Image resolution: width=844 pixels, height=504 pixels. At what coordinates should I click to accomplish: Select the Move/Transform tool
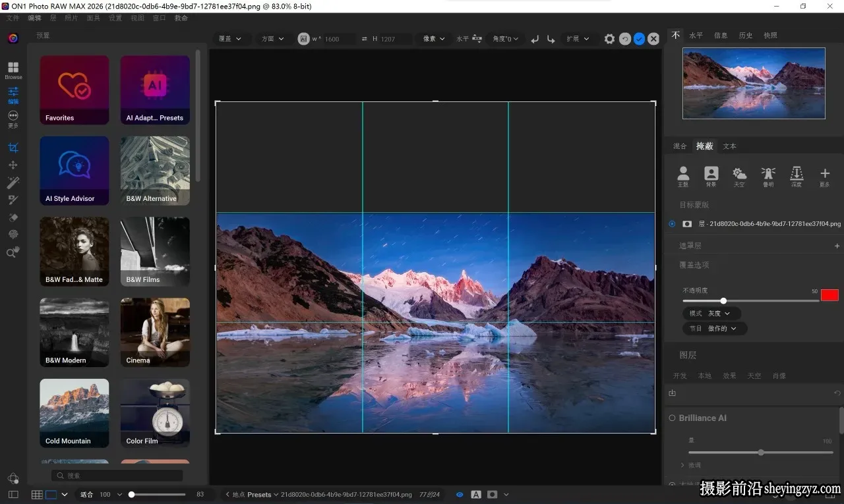point(13,165)
